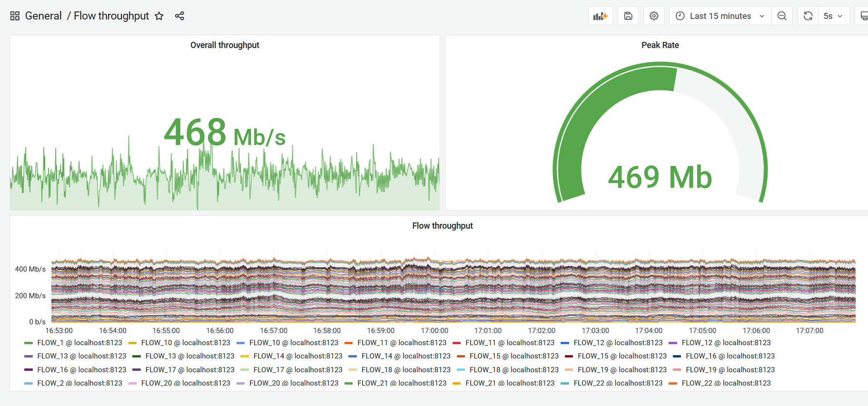Click the yellow FLOW_21 color swatch
Image resolution: width=868 pixels, height=406 pixels.
pos(456,383)
